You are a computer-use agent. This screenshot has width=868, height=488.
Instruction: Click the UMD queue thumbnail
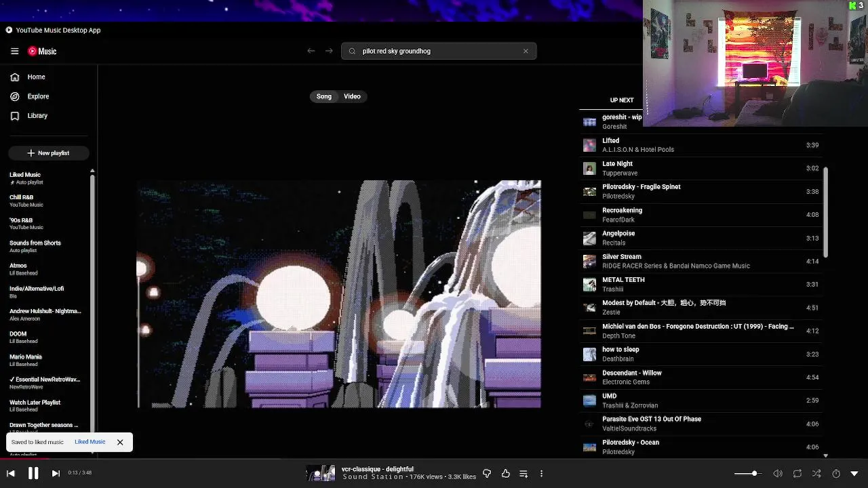pos(589,401)
